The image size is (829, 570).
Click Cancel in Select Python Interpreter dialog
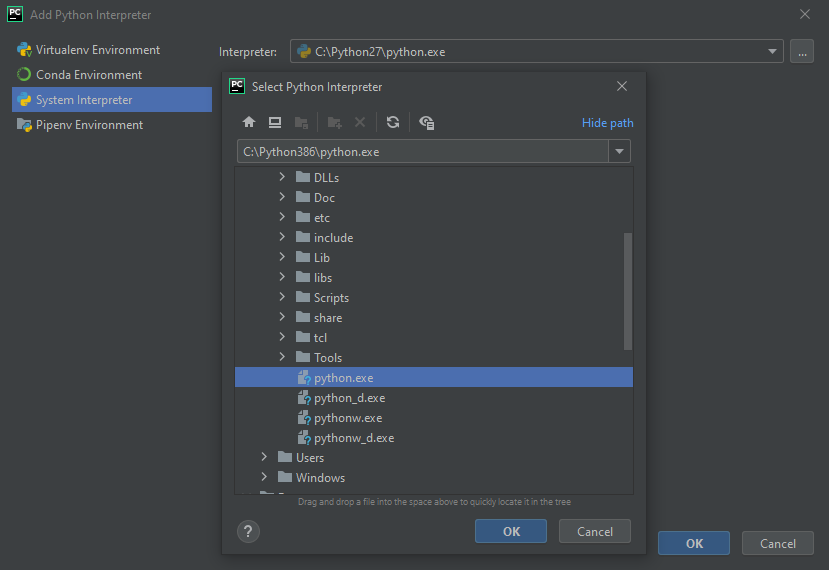point(595,531)
